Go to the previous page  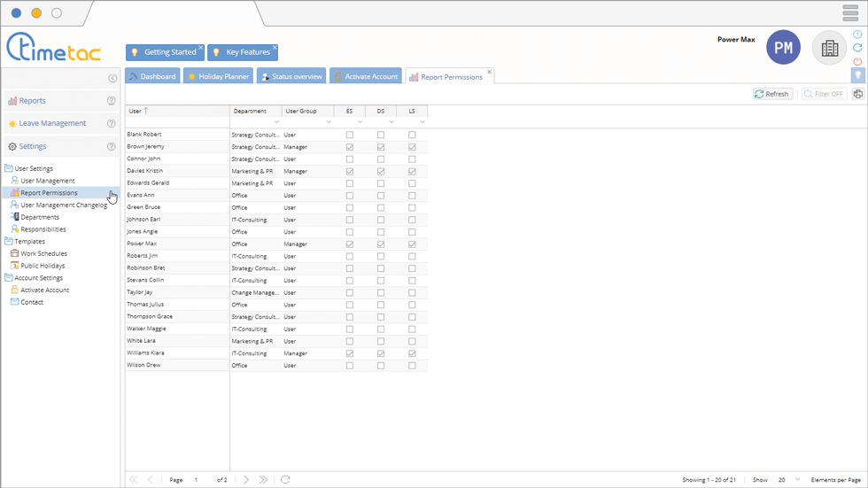(150, 480)
